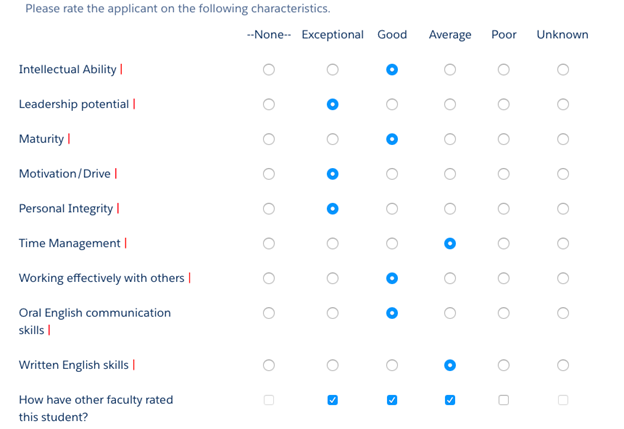Choose --None-- for Personal Integrity
Image resolution: width=624 pixels, height=429 pixels.
pos(268,209)
